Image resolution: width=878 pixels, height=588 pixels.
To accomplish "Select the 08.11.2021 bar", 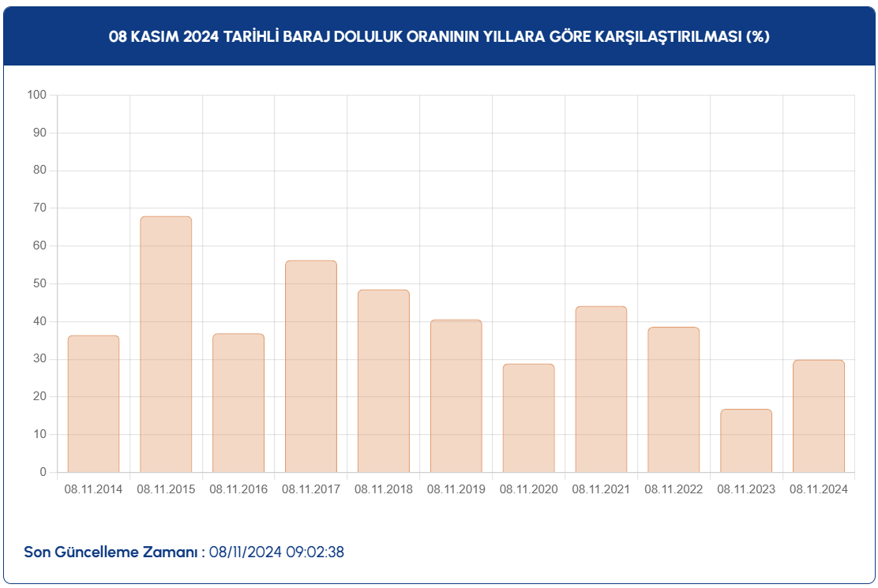I will pyautogui.click(x=601, y=389).
